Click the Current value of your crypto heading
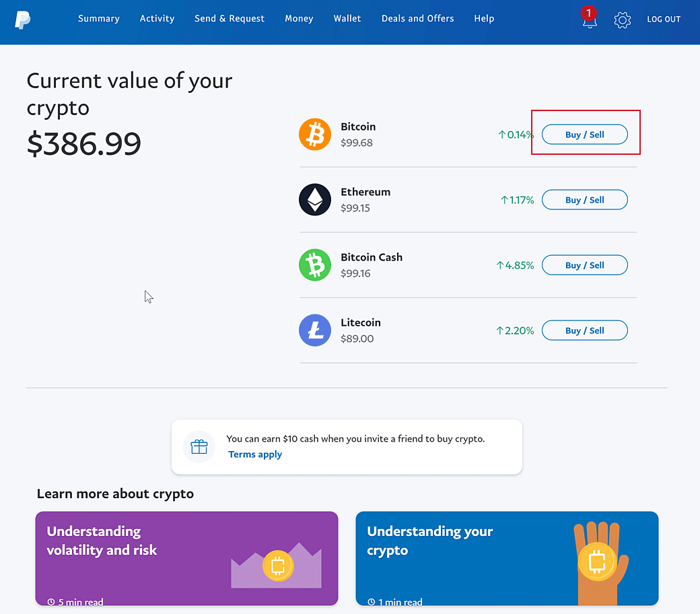This screenshot has height=614, width=700. click(x=129, y=94)
